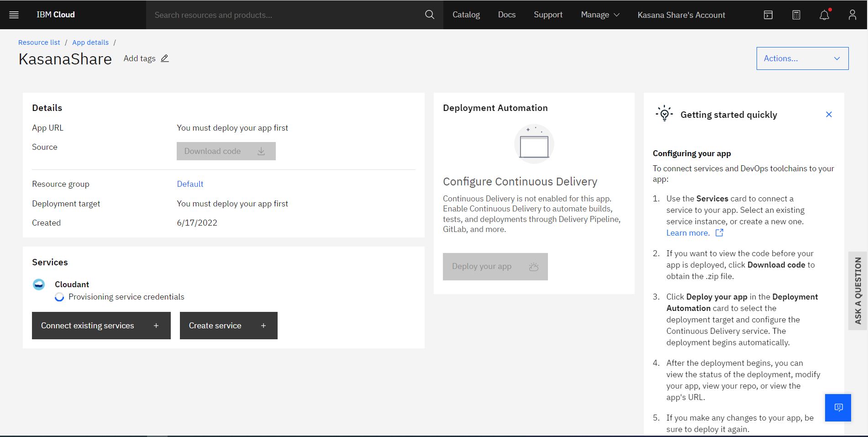Open the Catalog menu item

click(x=466, y=15)
